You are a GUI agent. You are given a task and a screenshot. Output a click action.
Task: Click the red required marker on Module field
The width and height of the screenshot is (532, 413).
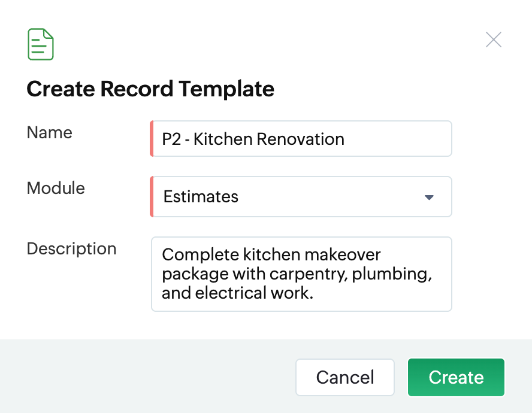point(152,196)
